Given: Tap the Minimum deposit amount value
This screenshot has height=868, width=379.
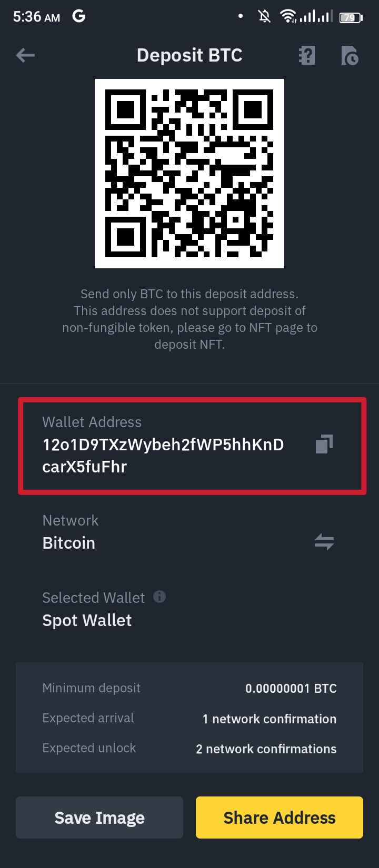Looking at the screenshot, I should point(291,688).
